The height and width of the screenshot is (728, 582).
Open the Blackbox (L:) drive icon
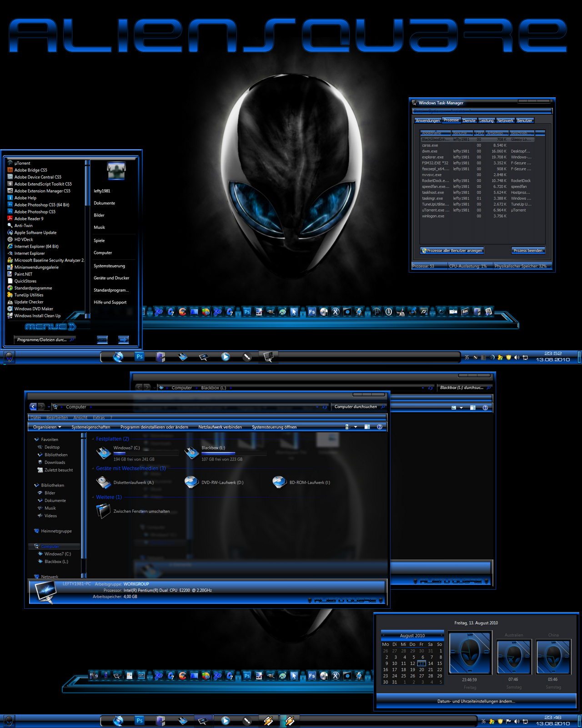pos(191,453)
